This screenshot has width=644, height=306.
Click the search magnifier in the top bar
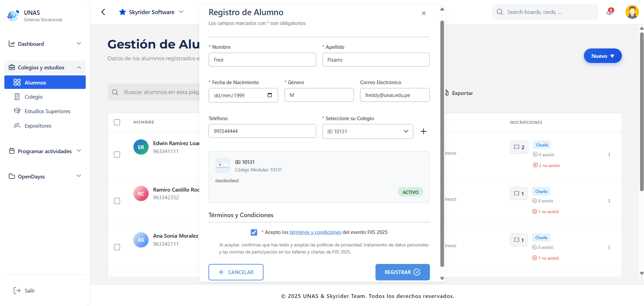coord(500,12)
